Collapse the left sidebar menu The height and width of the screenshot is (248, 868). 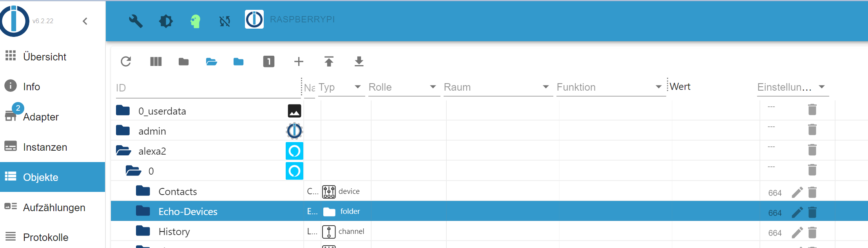tap(85, 21)
